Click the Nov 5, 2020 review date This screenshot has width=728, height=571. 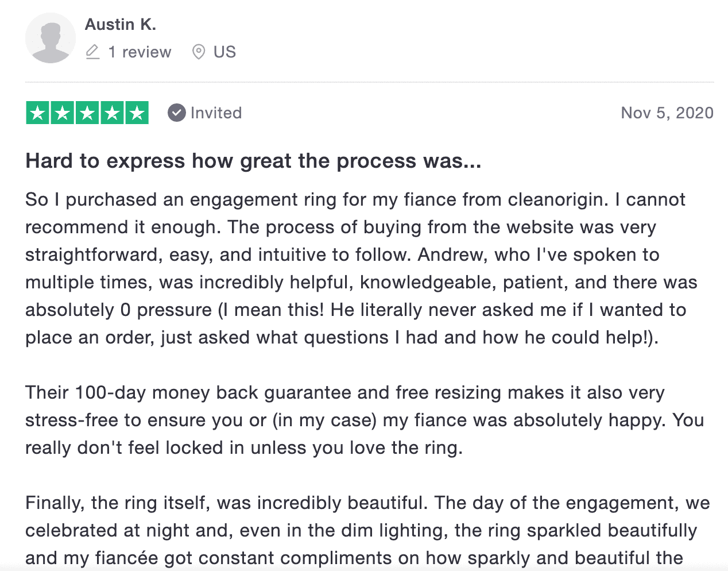tap(667, 113)
